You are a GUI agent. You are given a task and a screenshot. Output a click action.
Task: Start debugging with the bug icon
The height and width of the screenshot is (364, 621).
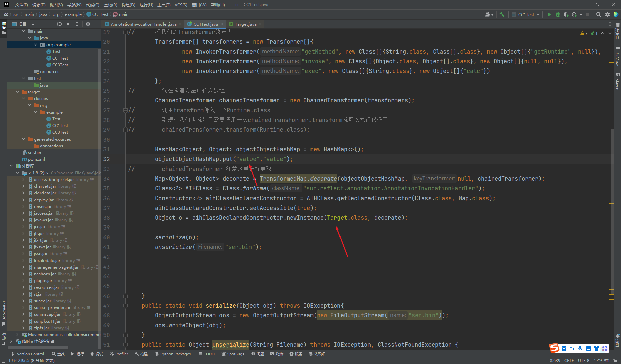pos(558,14)
